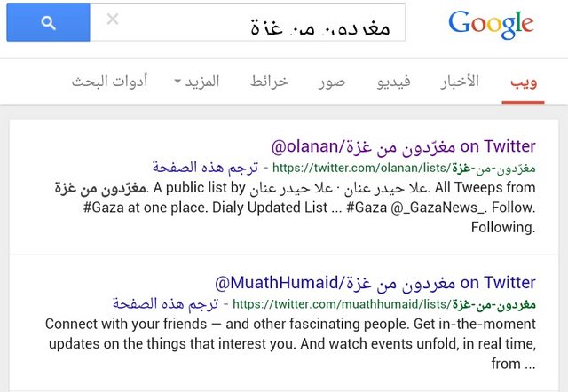Click inside the Arabic search query field

tap(248, 22)
